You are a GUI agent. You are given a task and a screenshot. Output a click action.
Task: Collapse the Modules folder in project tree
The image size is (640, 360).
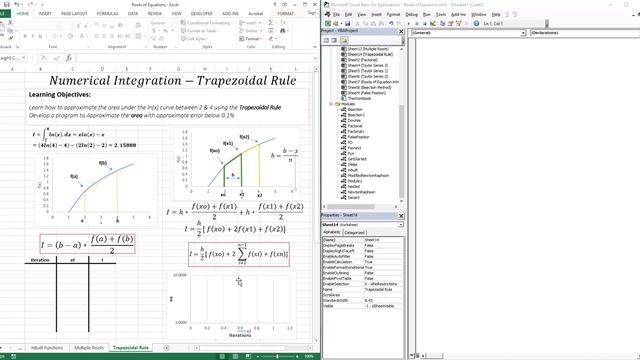pos(331,104)
